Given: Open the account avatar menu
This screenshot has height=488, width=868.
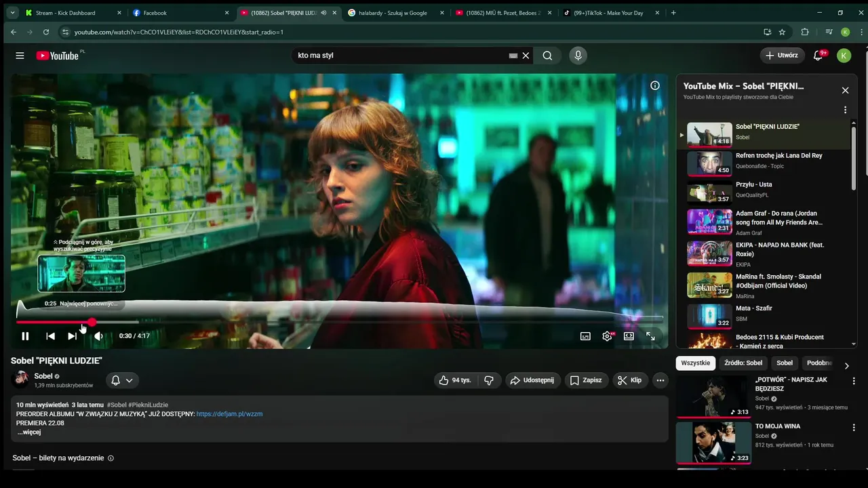Looking at the screenshot, I should coord(844,56).
